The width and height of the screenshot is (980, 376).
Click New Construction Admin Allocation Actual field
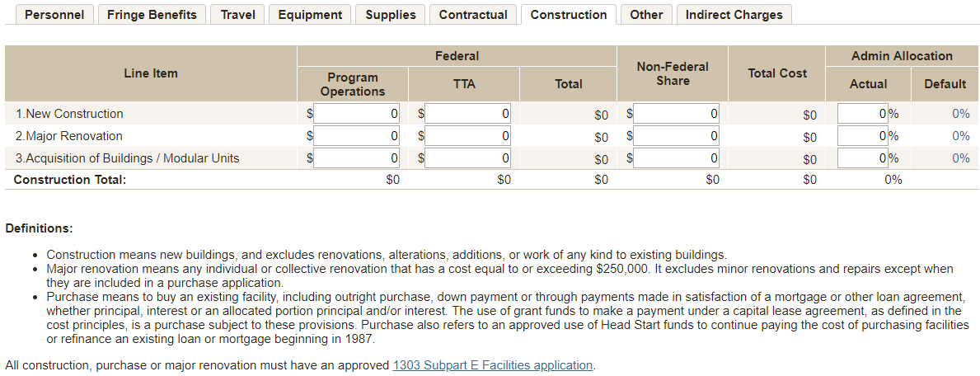862,114
